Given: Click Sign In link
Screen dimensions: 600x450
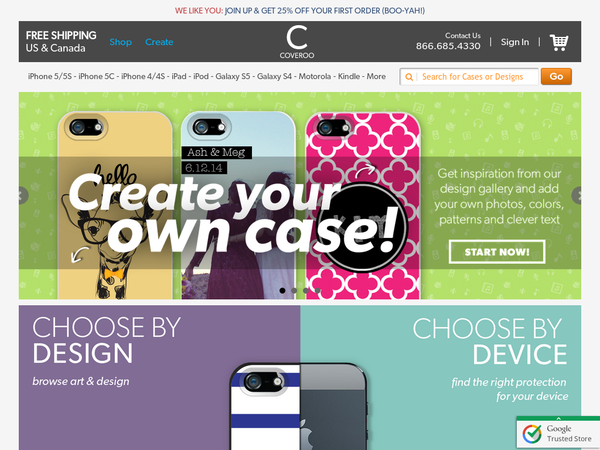Looking at the screenshot, I should click(515, 42).
